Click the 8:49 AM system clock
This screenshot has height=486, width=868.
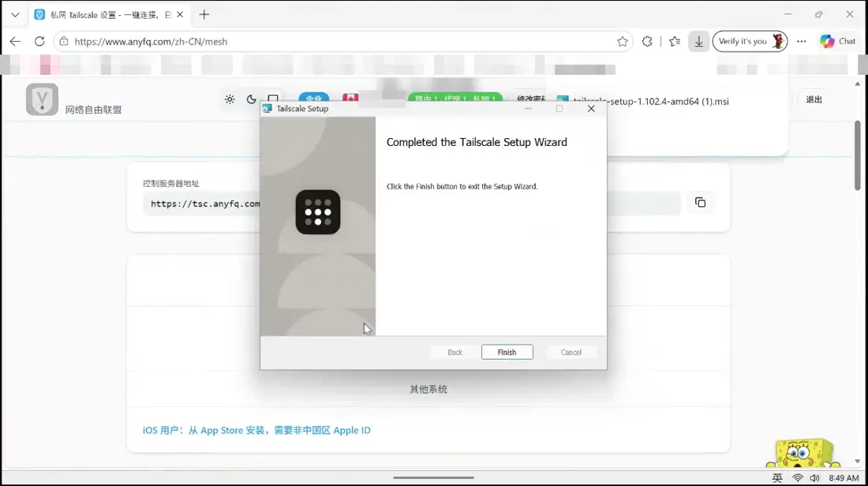pyautogui.click(x=844, y=477)
